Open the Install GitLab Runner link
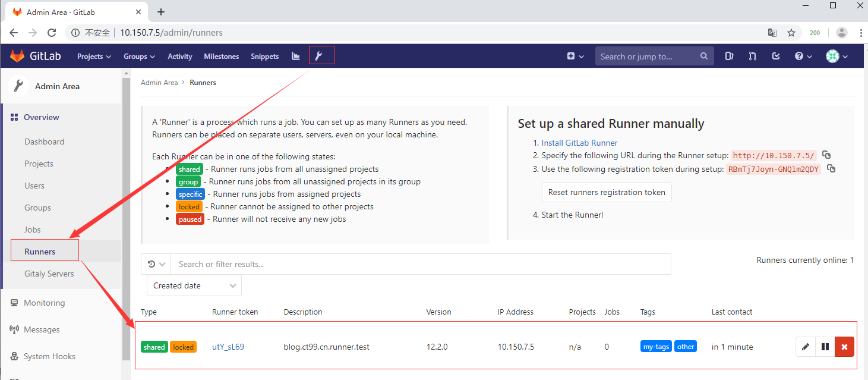This screenshot has height=380, width=868. tap(579, 143)
